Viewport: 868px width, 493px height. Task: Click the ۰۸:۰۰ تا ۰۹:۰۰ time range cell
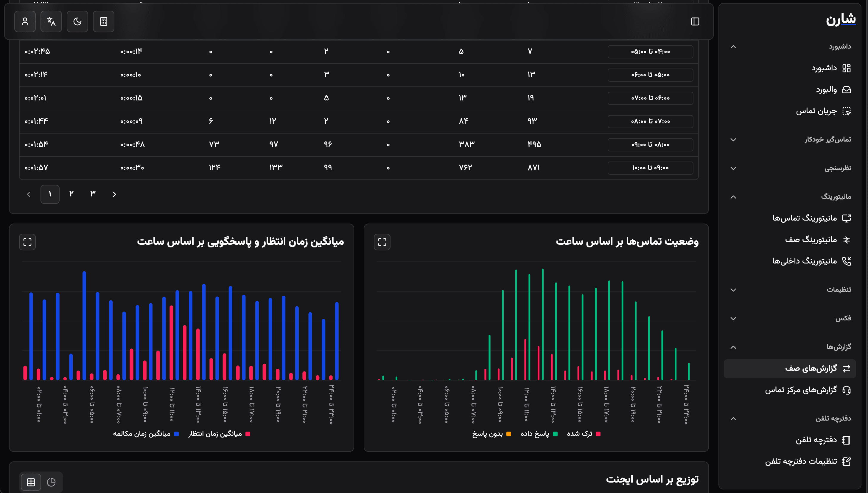coord(650,145)
